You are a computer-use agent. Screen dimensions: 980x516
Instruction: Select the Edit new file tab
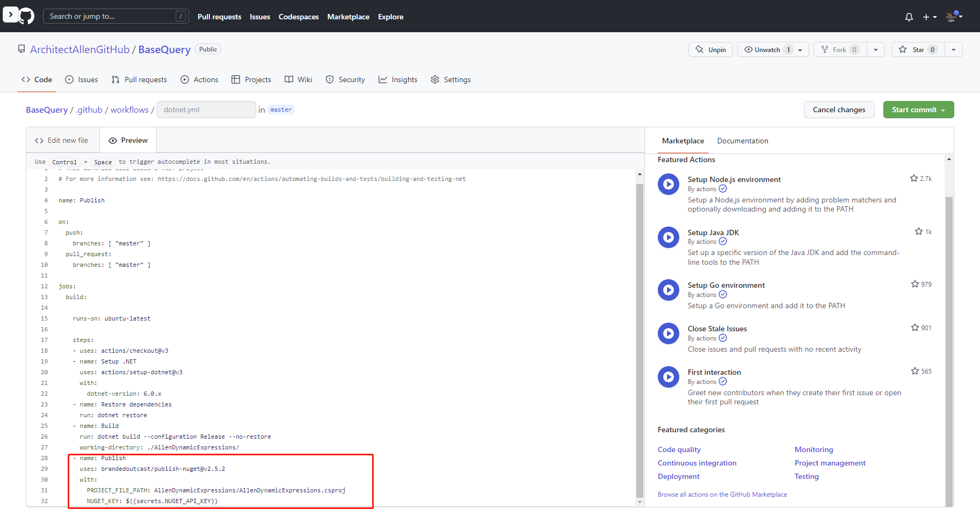(x=62, y=140)
